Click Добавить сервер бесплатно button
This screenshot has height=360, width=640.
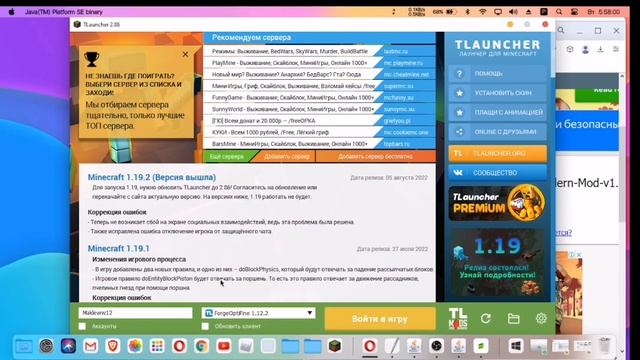375,156
